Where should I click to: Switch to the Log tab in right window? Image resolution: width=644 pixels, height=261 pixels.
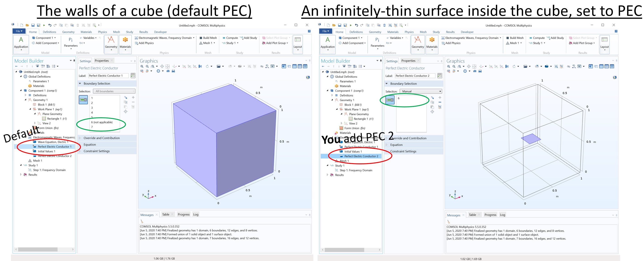502,215
